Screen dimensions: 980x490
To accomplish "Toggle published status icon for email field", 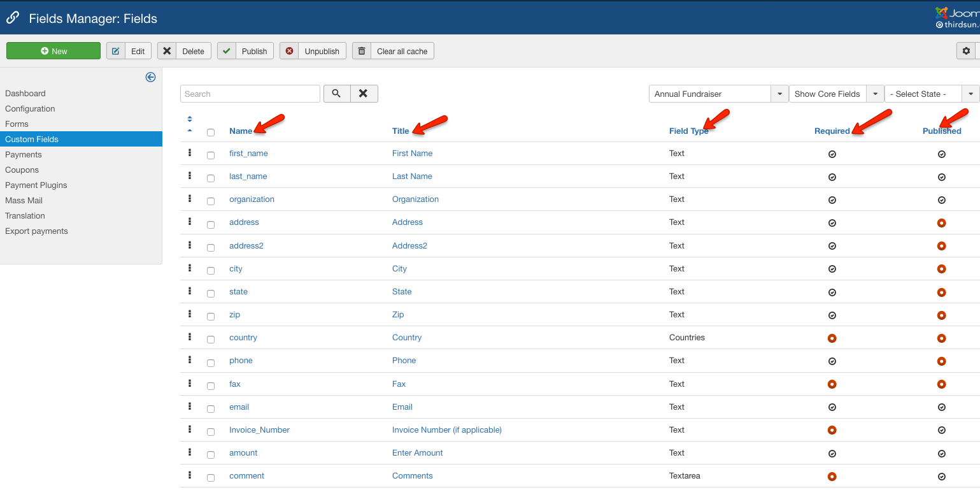I will point(941,407).
